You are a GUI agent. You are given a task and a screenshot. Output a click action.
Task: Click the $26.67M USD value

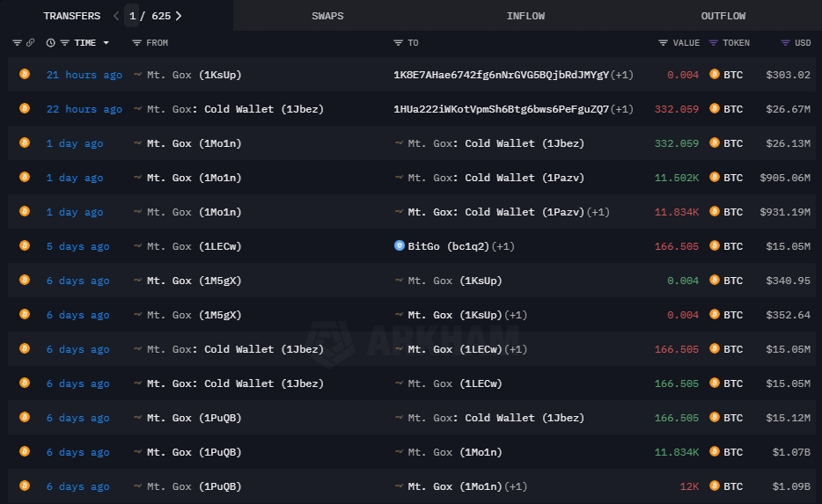tap(788, 109)
